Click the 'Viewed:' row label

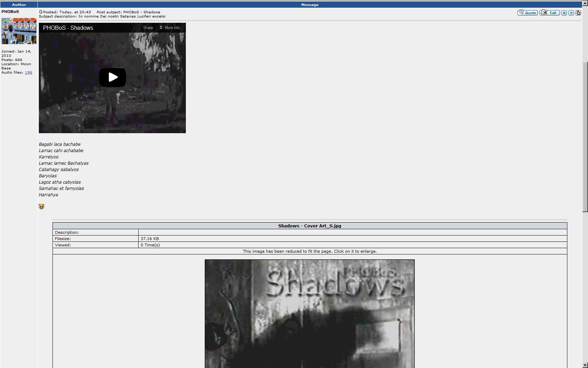[x=63, y=245]
